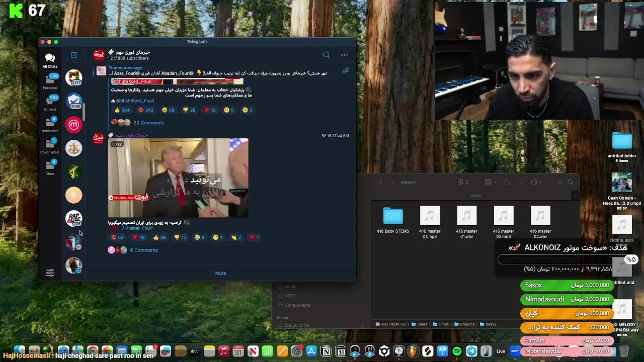The image size is (644, 362).
Task: Select iCloud Drive in Finder sidebar
Action: click(x=293, y=325)
